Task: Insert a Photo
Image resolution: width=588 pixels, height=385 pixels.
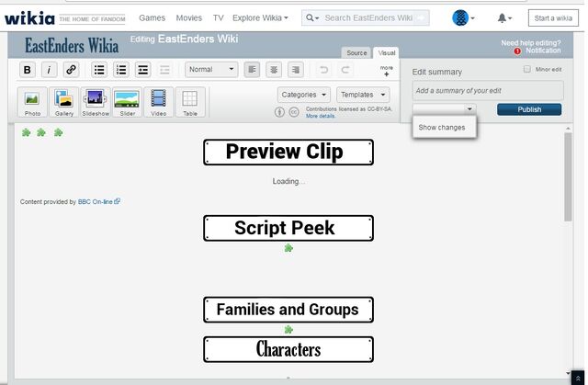Action: (x=32, y=102)
